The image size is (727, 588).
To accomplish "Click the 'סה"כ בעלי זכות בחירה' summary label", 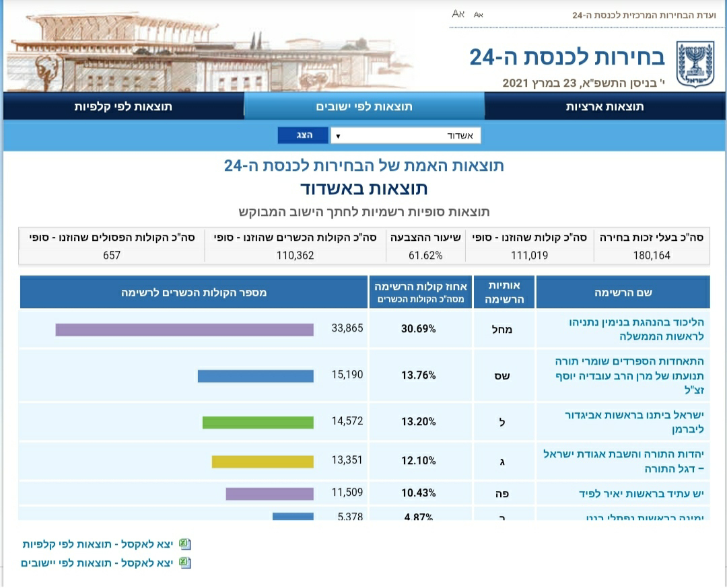I will pyautogui.click(x=652, y=237).
